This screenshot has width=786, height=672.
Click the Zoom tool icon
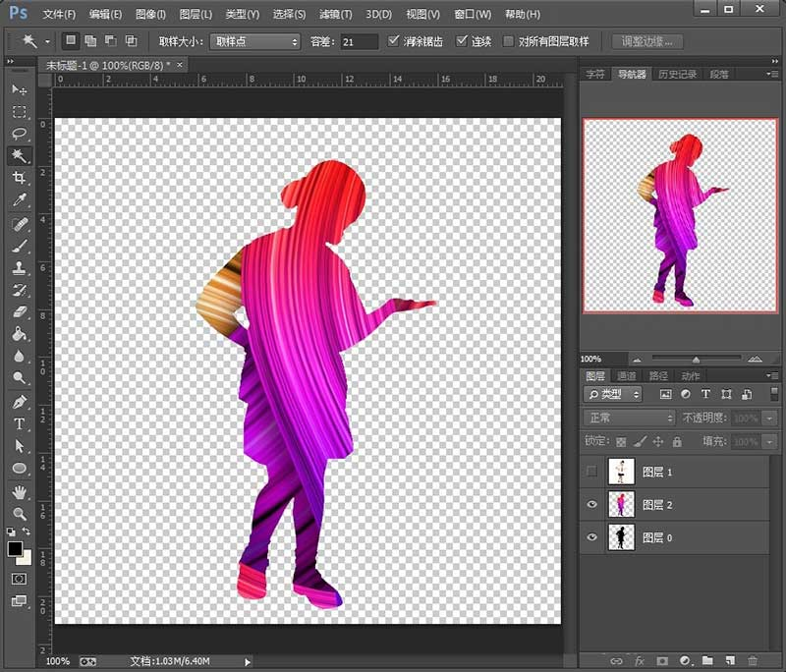(19, 514)
